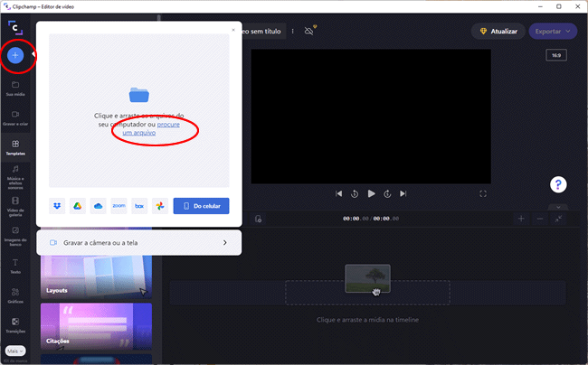The height and width of the screenshot is (365, 588).
Task: Change the 16:9 aspect ratio
Action: (x=555, y=56)
